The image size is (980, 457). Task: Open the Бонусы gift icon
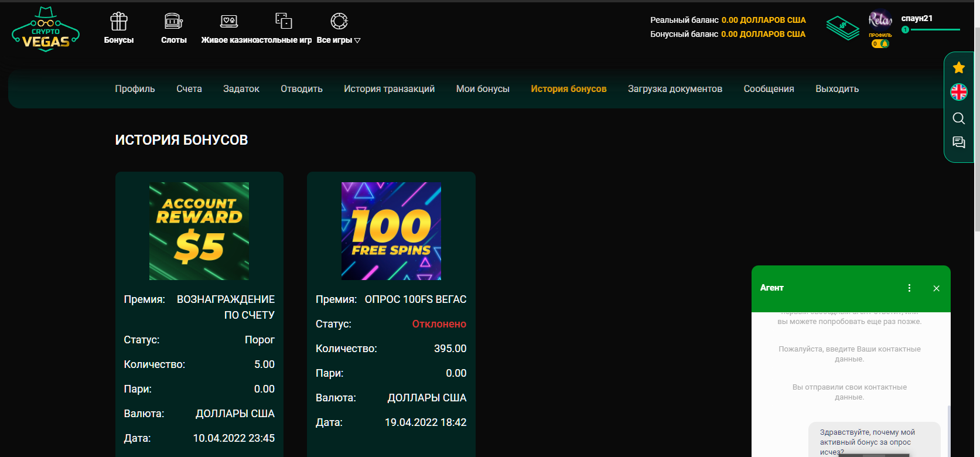119,22
